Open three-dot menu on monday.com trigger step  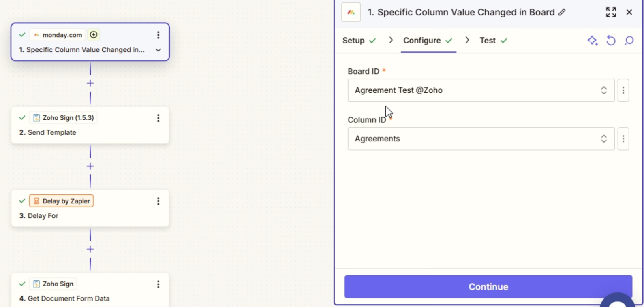pyautogui.click(x=158, y=35)
